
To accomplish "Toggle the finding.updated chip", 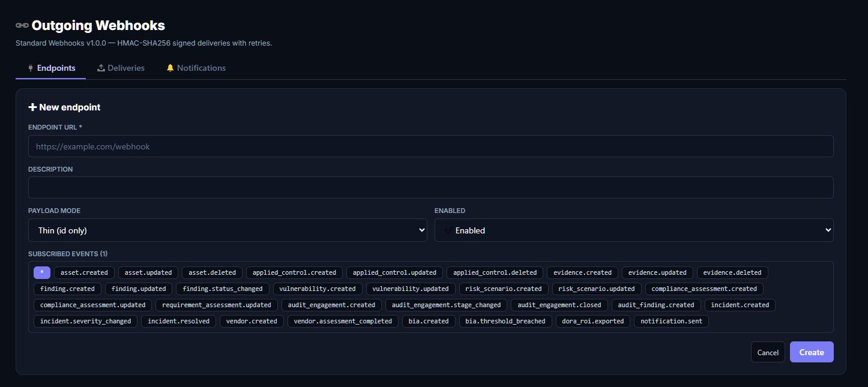I will 139,289.
